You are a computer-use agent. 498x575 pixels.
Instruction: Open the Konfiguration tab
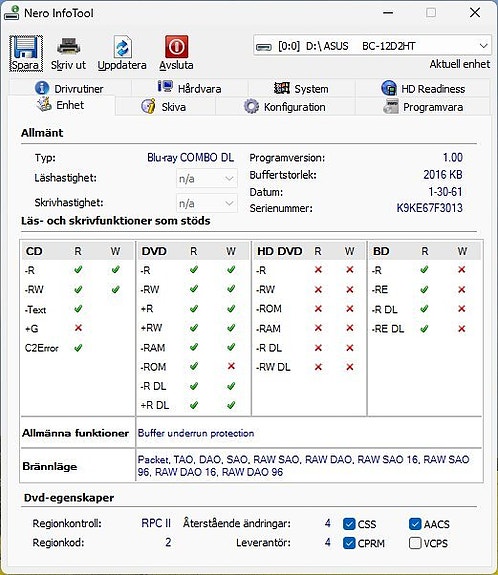(x=285, y=107)
